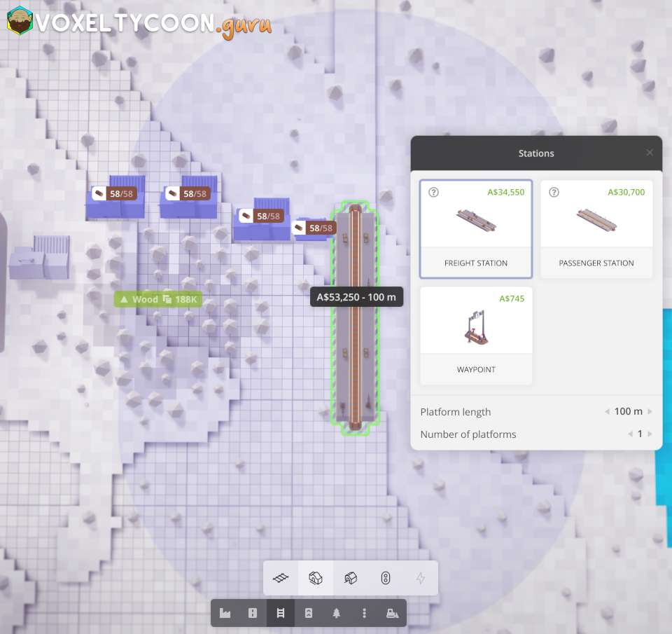672x634 pixels.
Task: Open the factory buildings category
Action: coord(225,613)
